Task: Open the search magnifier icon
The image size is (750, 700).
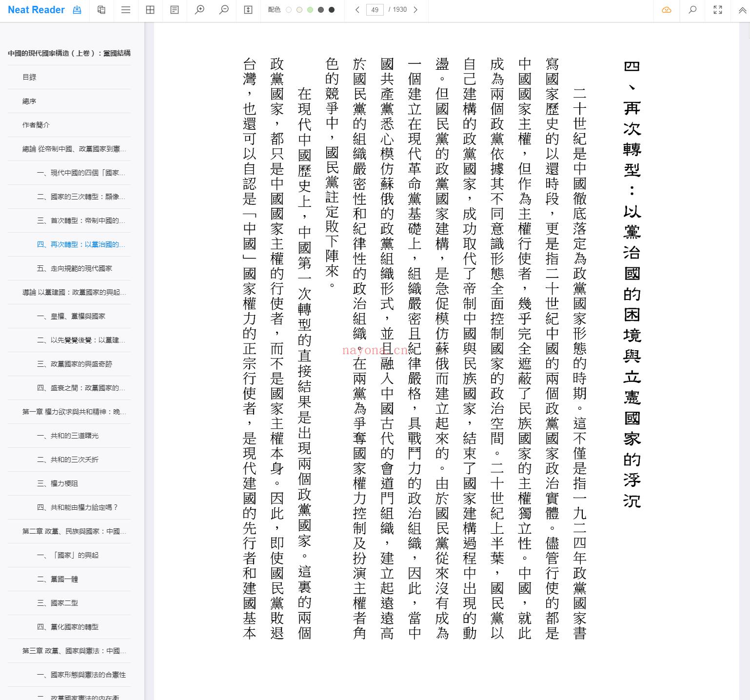Action: pos(692,10)
